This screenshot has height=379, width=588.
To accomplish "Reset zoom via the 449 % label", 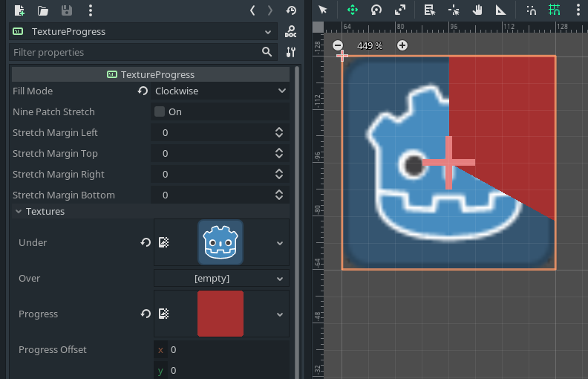I will (x=370, y=46).
